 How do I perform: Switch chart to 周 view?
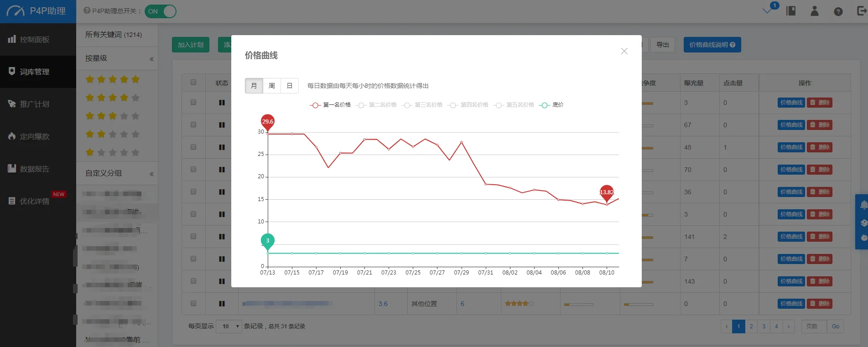(272, 86)
